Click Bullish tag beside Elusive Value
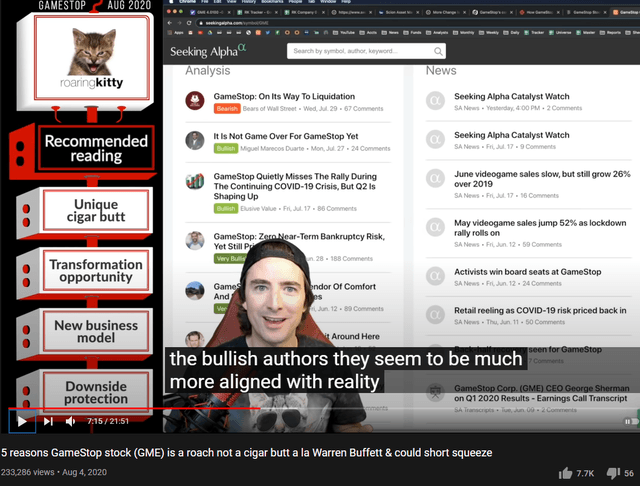Viewport: 640px width, 486px height. (x=226, y=209)
